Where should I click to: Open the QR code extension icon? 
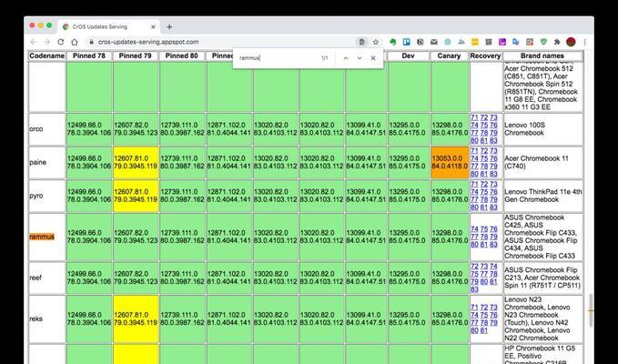coord(489,42)
